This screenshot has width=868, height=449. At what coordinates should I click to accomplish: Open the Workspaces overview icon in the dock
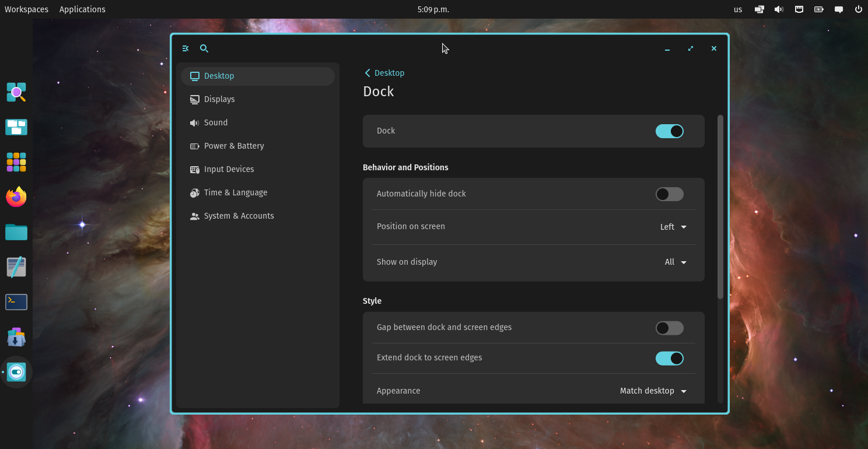[x=16, y=127]
